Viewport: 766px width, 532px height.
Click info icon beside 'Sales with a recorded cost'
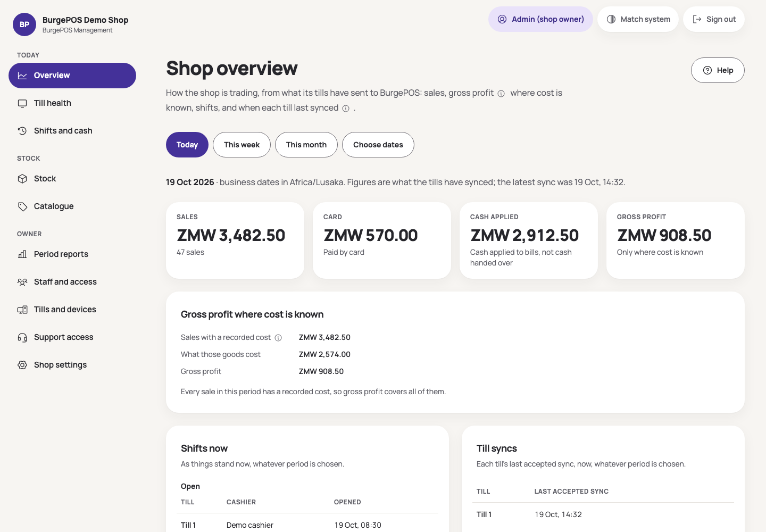coord(278,338)
